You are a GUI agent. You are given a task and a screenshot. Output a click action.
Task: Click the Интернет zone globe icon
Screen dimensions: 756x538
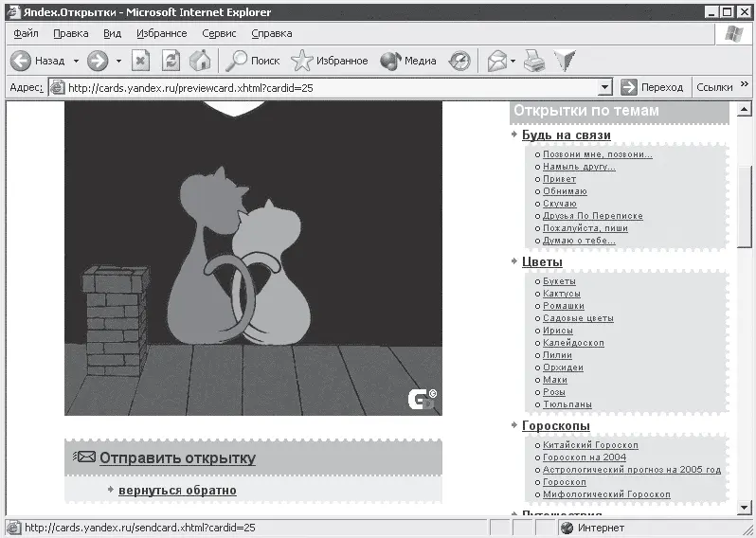point(567,528)
